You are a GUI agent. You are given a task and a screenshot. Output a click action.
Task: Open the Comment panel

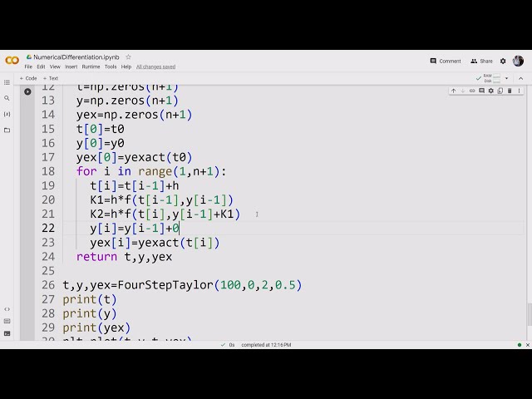point(446,61)
